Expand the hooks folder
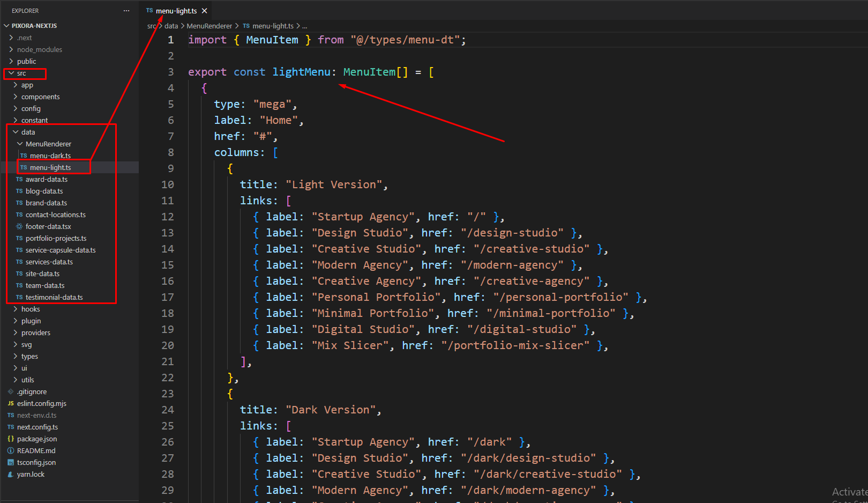868x503 pixels. coord(30,309)
